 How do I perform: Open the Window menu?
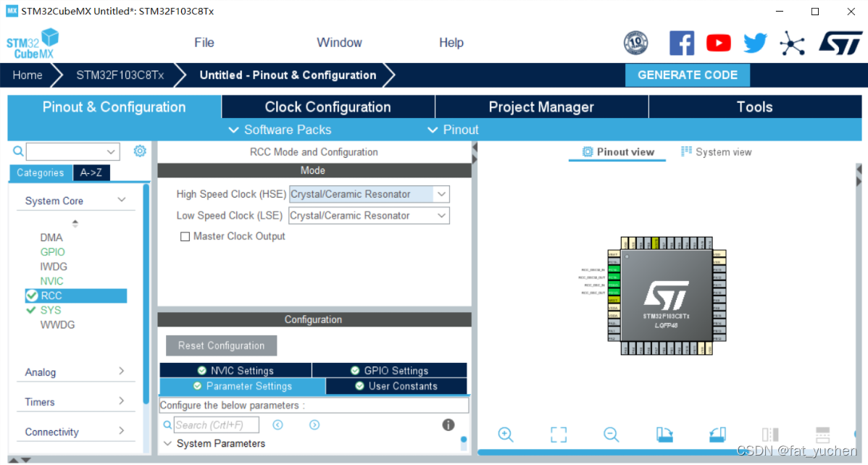coord(339,43)
